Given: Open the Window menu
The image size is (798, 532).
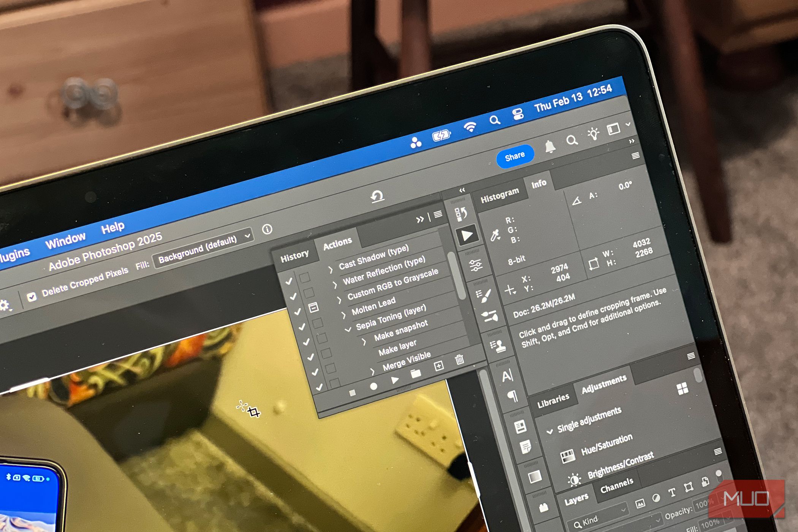Looking at the screenshot, I should point(65,241).
